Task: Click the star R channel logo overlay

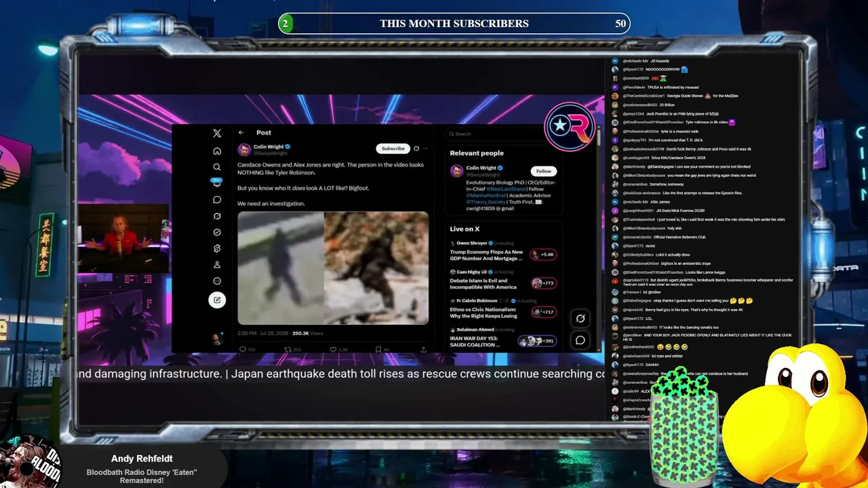Action: [x=570, y=125]
